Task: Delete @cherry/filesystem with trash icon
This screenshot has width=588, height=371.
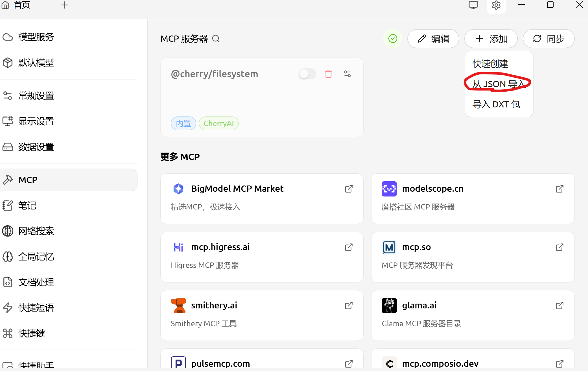Action: coord(329,74)
